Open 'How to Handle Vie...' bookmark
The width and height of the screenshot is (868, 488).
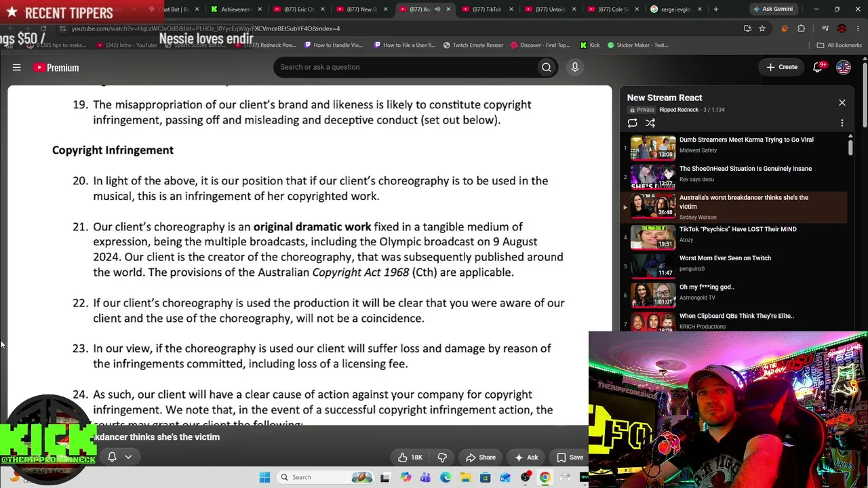click(x=334, y=45)
